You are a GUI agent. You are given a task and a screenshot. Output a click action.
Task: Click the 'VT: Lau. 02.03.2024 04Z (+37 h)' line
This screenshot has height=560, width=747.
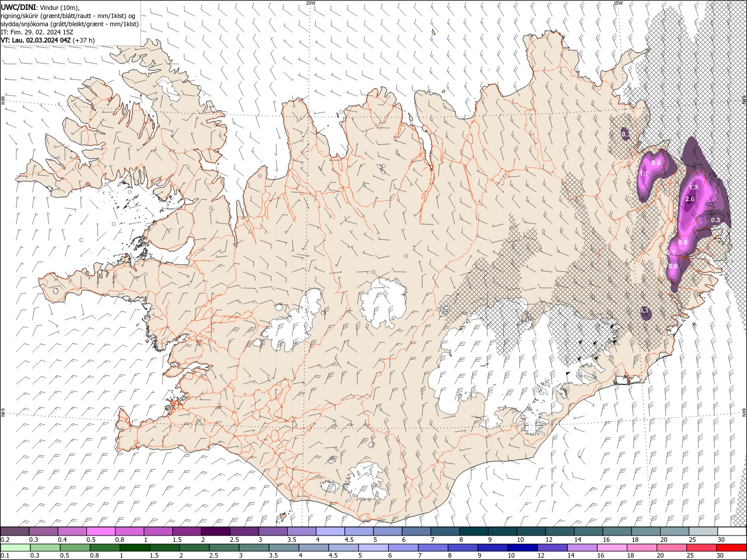pos(48,40)
